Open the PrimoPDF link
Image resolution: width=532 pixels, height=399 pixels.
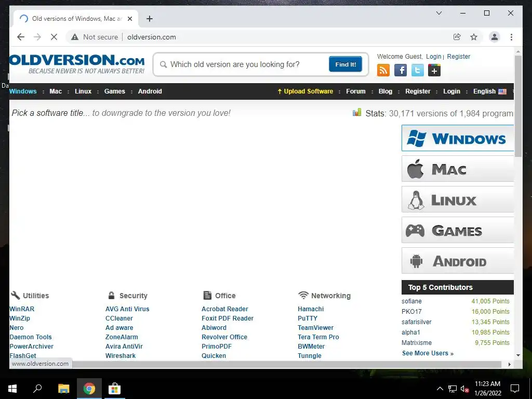click(x=217, y=347)
